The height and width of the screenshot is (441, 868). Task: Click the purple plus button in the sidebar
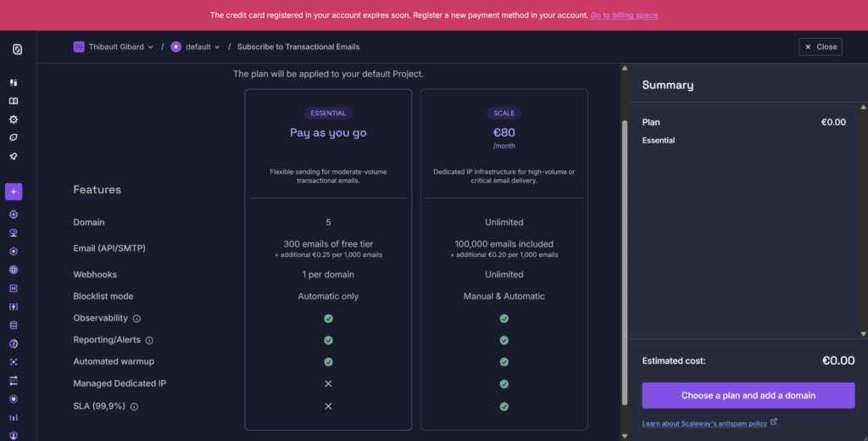coord(14,192)
